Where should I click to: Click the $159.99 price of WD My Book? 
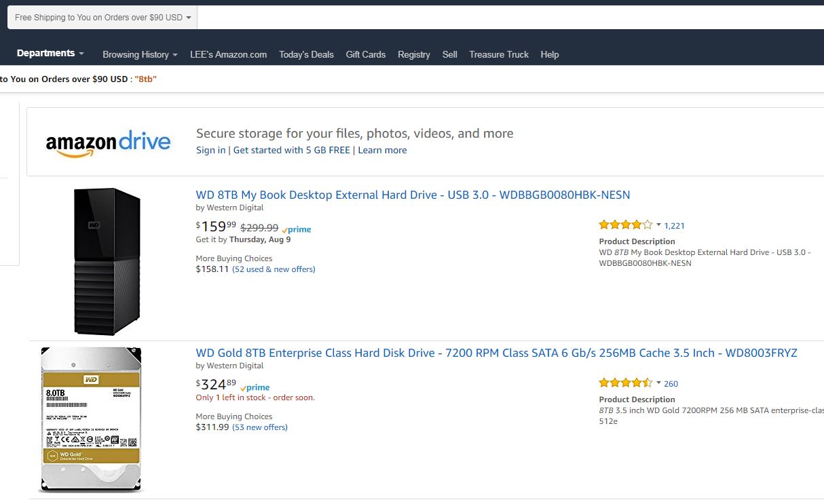pyautogui.click(x=216, y=226)
